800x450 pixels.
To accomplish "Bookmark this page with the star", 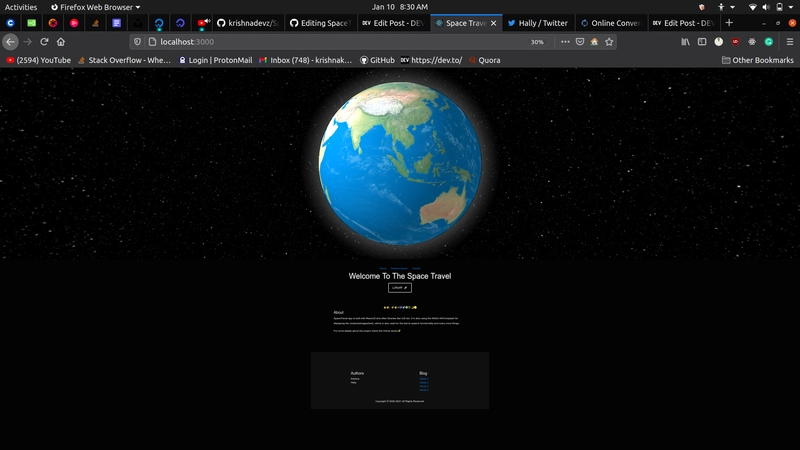I will pyautogui.click(x=609, y=42).
